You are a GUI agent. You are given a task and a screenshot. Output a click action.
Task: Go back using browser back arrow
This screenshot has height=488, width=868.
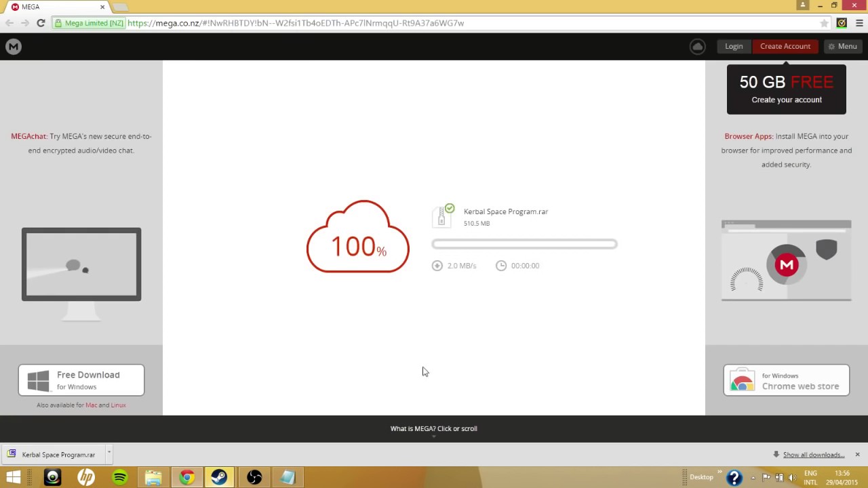click(9, 23)
